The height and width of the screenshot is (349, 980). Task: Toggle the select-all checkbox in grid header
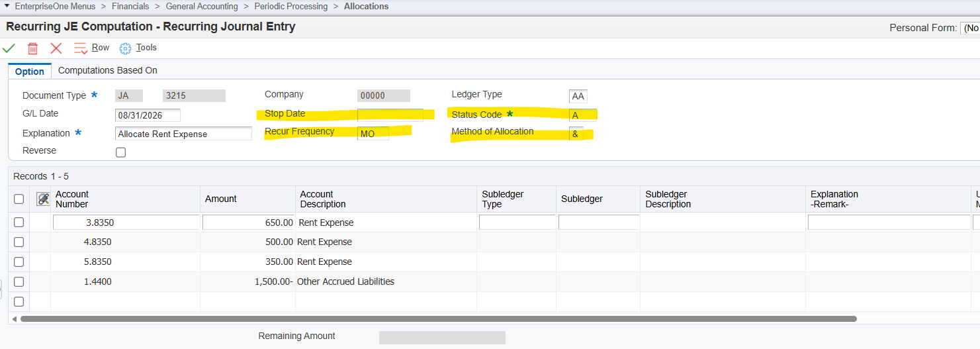(19, 199)
